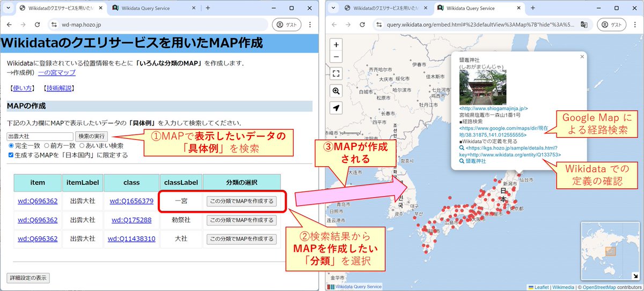Screen dimensions: 644x291
Task: Click the 勅祭社 classLabel cell
Action: point(181,220)
